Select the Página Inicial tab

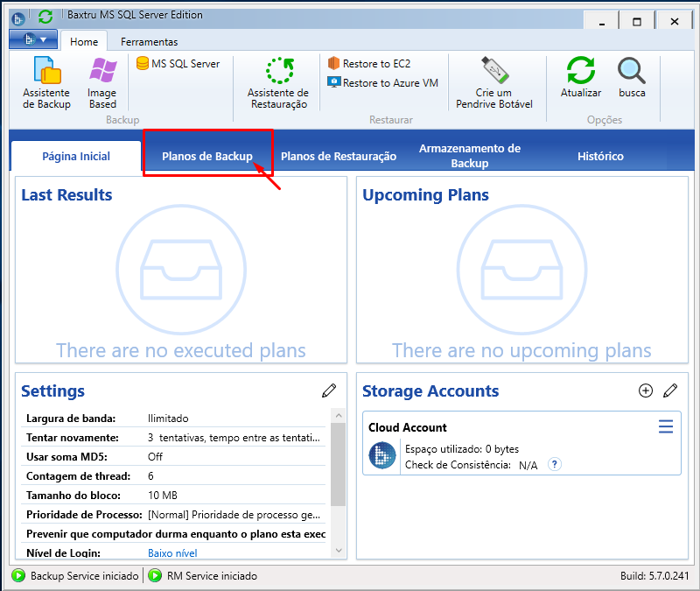coord(76,156)
